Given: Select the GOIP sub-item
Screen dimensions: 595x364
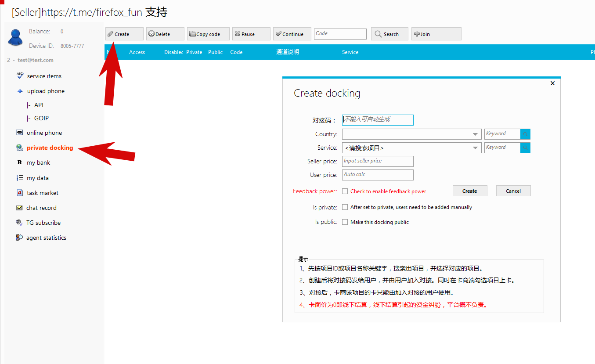Looking at the screenshot, I should pyautogui.click(x=41, y=118).
